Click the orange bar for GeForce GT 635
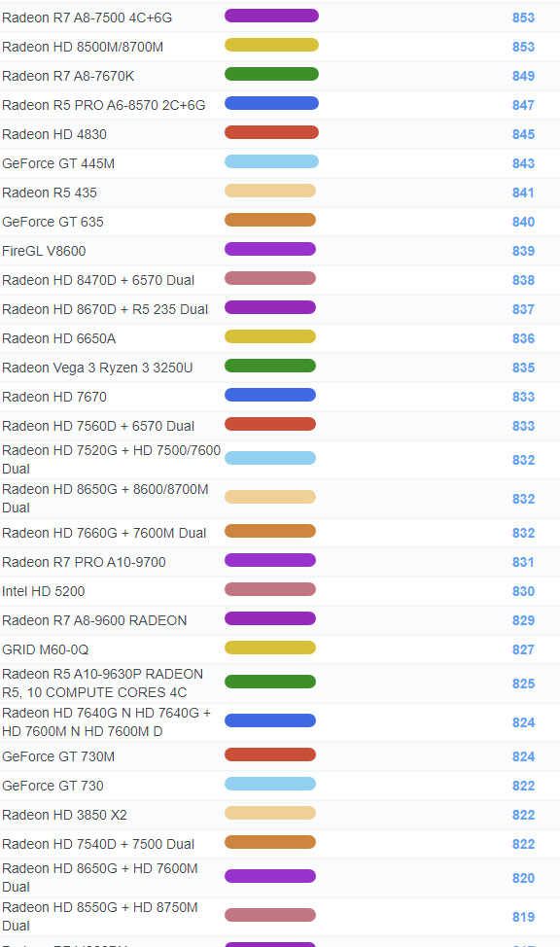This screenshot has width=560, height=947. click(x=270, y=219)
